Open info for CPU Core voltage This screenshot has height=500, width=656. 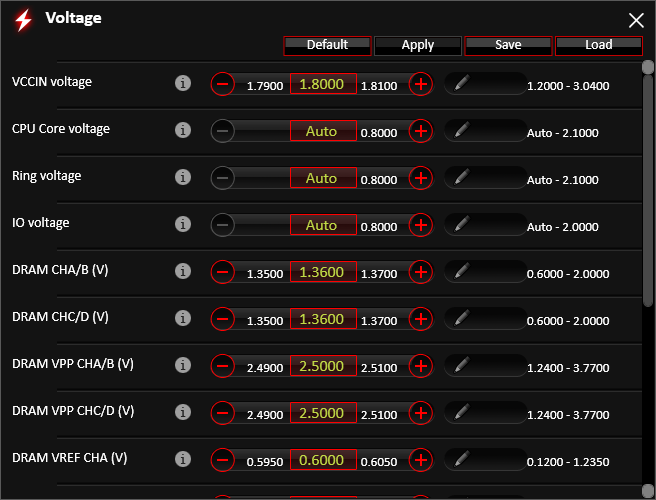click(x=182, y=131)
